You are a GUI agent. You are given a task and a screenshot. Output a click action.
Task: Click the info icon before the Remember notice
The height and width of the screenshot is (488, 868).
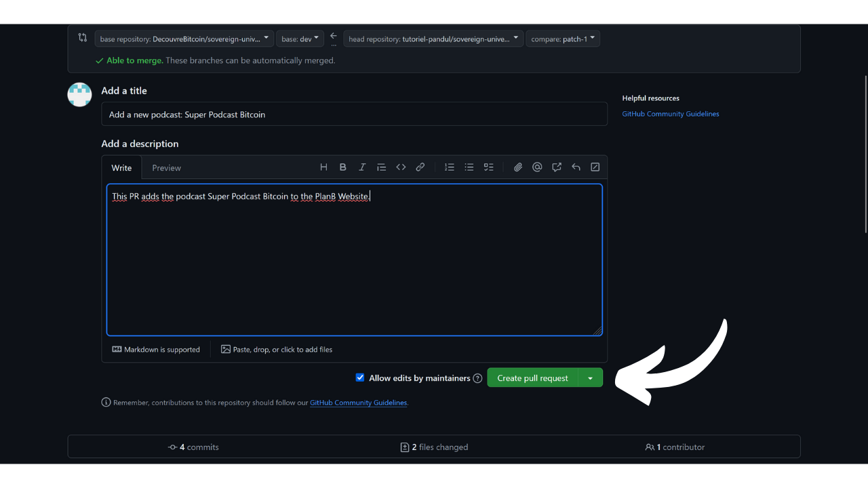(106, 403)
